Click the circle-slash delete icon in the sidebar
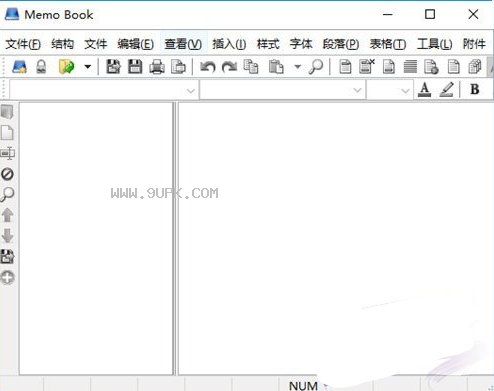This screenshot has width=494, height=391. [x=7, y=174]
